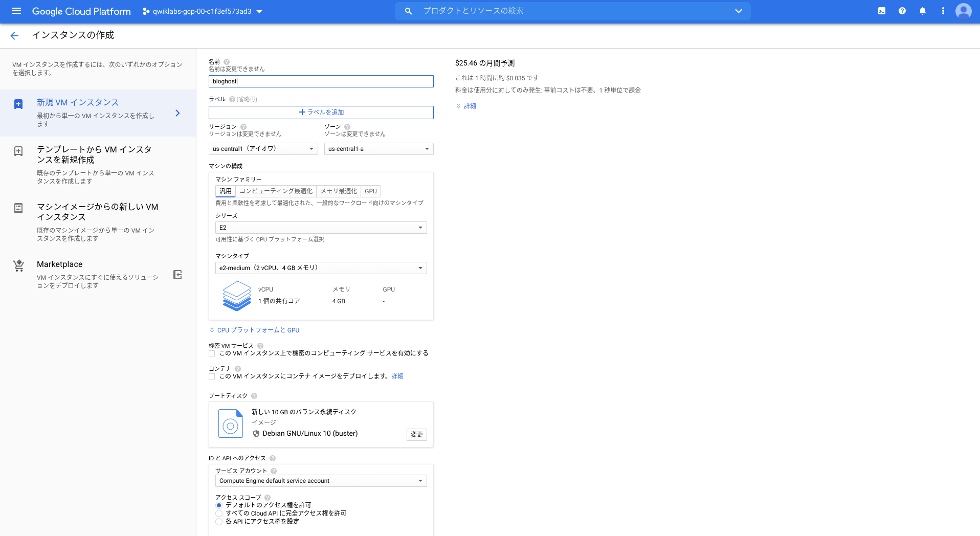Open the マシンタイプ e2-medium dropdown
Image resolution: width=980 pixels, height=536 pixels.
pyautogui.click(x=321, y=268)
